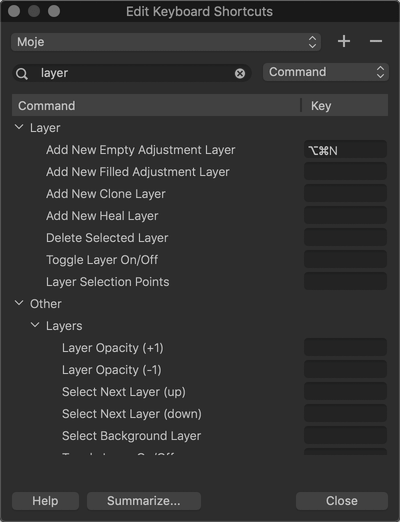The image size is (400, 522).
Task: Collapse the Layer group
Action: pyautogui.click(x=19, y=127)
